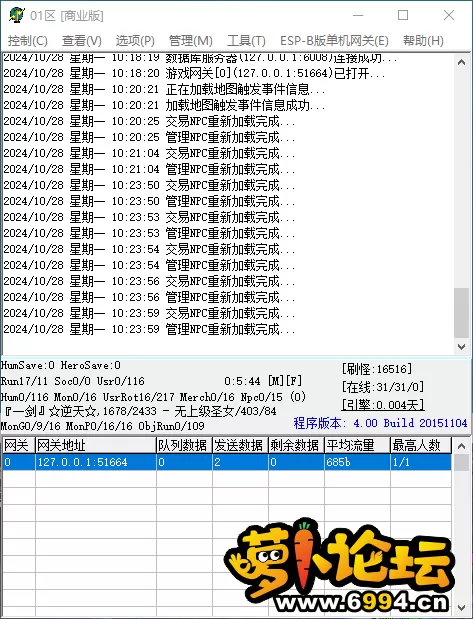The image size is (473, 619).
Task: Click log panel scroll down arrow
Action: click(461, 347)
